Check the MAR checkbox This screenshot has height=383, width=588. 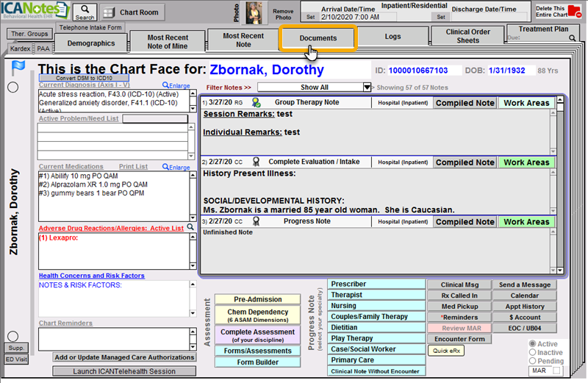pyautogui.click(x=557, y=371)
